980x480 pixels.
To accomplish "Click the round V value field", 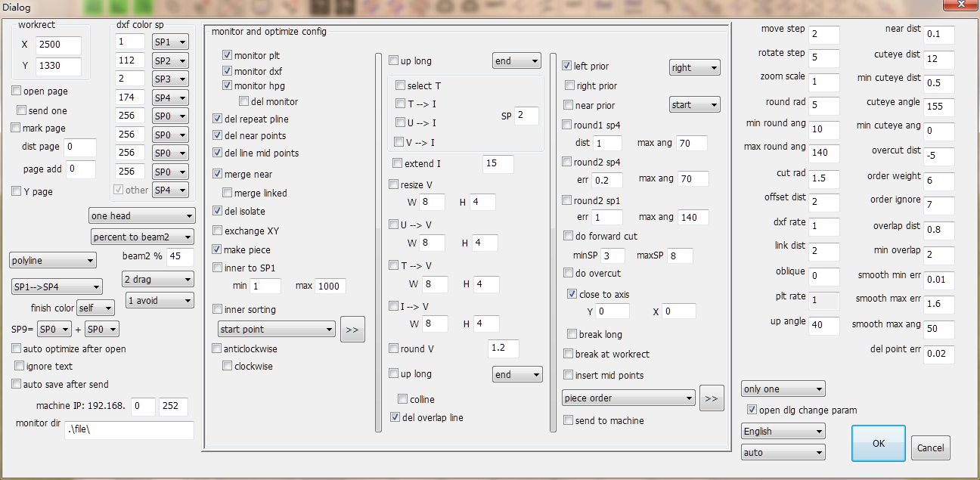I will (504, 348).
